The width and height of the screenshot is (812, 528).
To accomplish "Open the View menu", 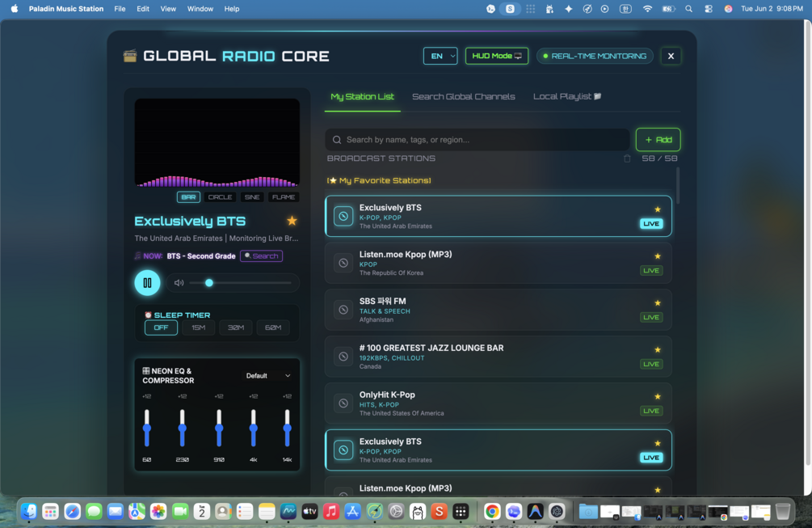I will pos(168,9).
